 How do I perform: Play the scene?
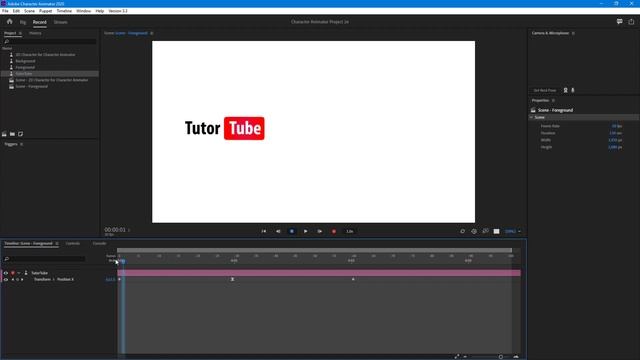(305, 231)
